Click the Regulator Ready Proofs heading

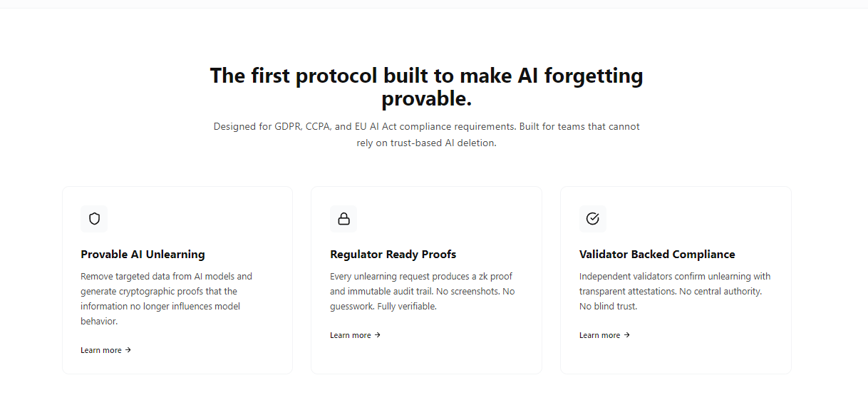coord(391,254)
